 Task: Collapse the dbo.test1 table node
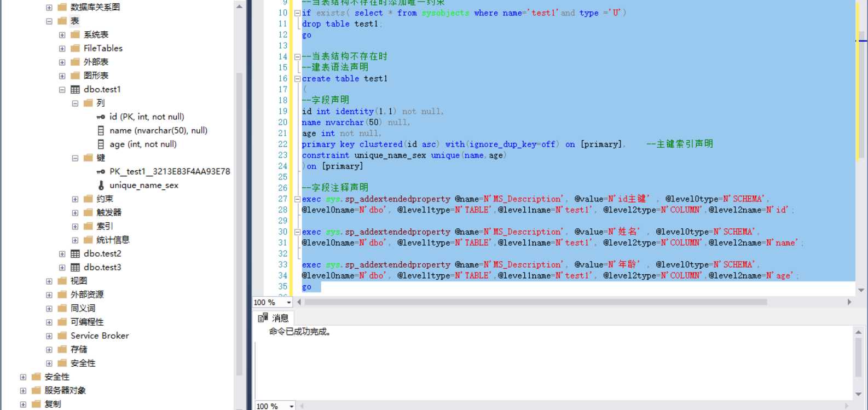[x=62, y=89]
